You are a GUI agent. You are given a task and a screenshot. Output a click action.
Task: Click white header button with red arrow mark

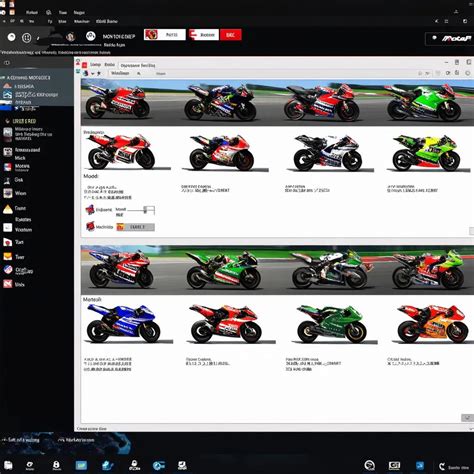204,35
